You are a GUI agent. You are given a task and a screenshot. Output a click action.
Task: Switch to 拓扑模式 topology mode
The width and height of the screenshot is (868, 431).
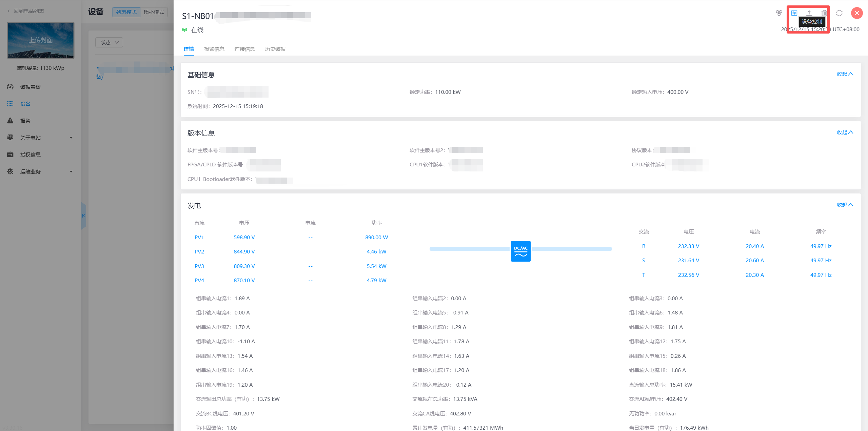(x=154, y=12)
